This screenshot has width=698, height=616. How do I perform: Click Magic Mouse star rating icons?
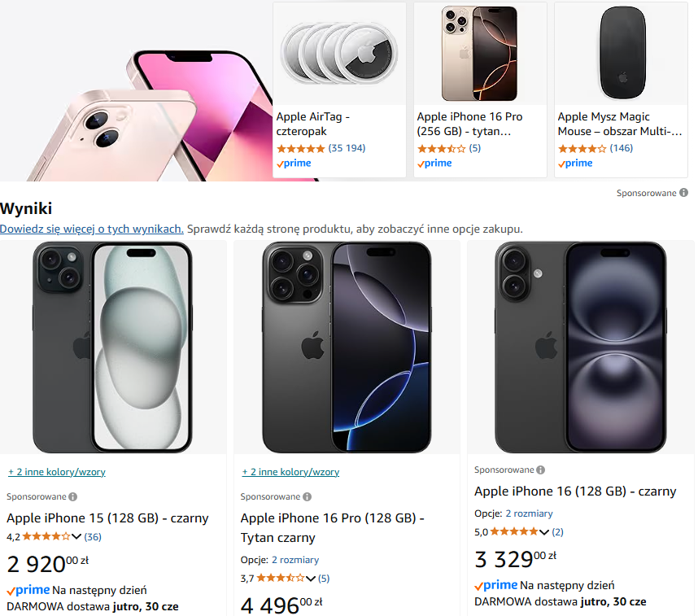point(582,149)
